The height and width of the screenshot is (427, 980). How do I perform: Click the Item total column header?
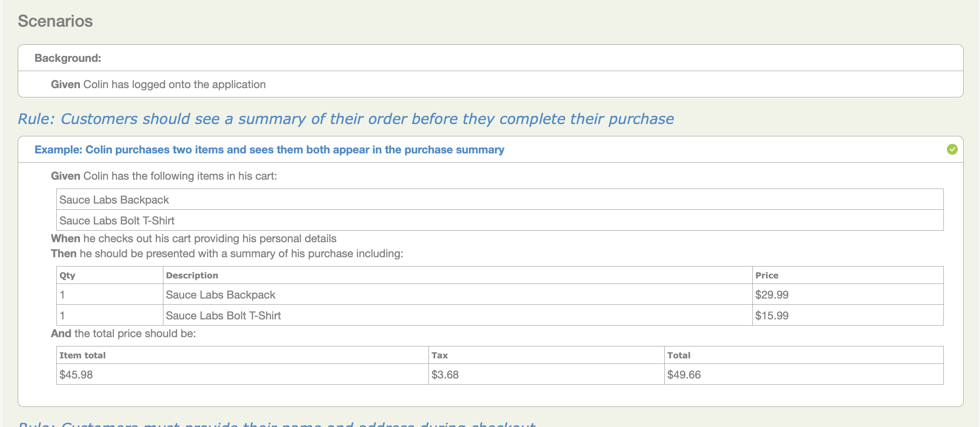click(x=82, y=355)
